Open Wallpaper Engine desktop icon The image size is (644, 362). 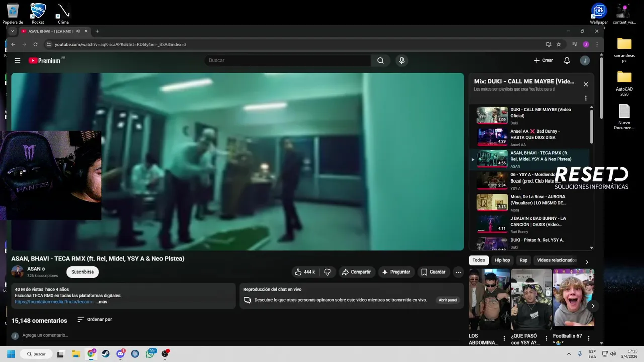599,14
